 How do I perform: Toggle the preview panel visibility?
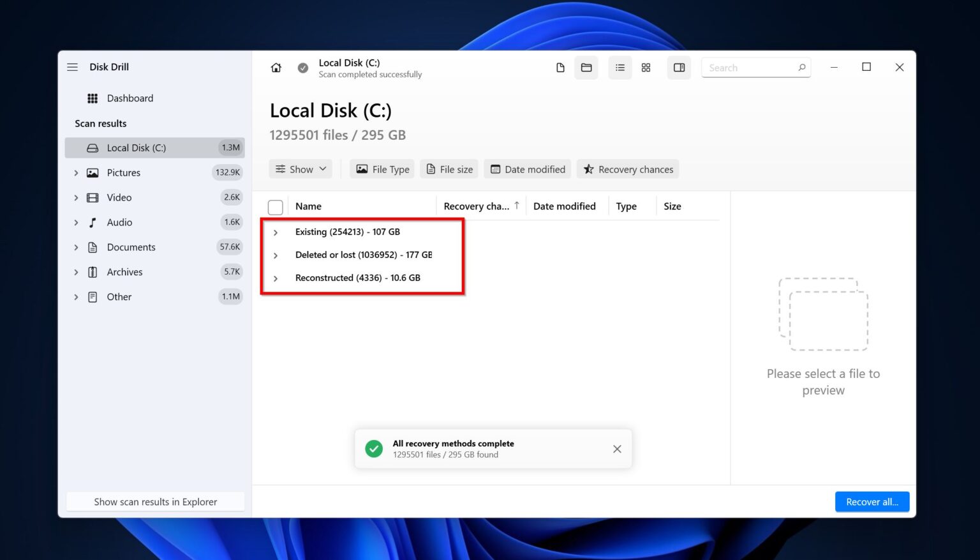(679, 67)
